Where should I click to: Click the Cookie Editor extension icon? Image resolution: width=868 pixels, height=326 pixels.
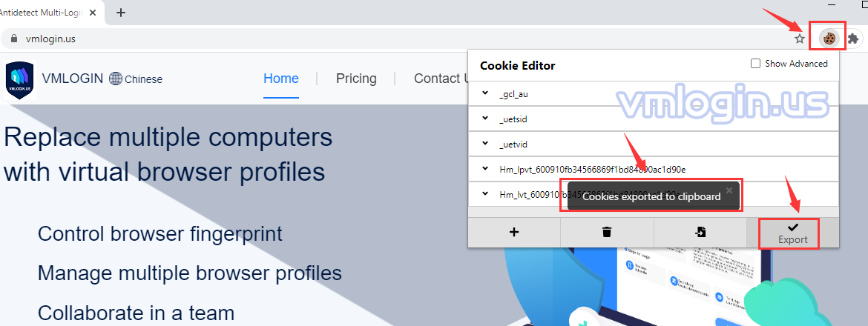pos(828,38)
